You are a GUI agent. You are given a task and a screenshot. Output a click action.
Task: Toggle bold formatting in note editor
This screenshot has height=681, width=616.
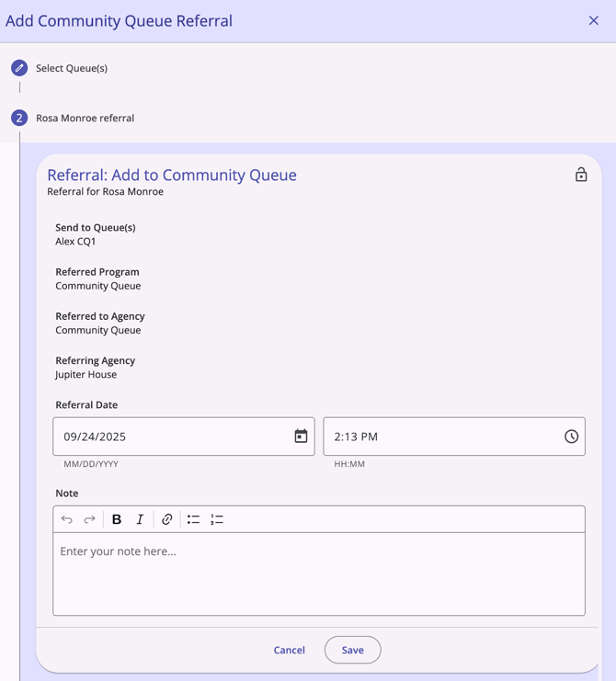pyautogui.click(x=117, y=519)
